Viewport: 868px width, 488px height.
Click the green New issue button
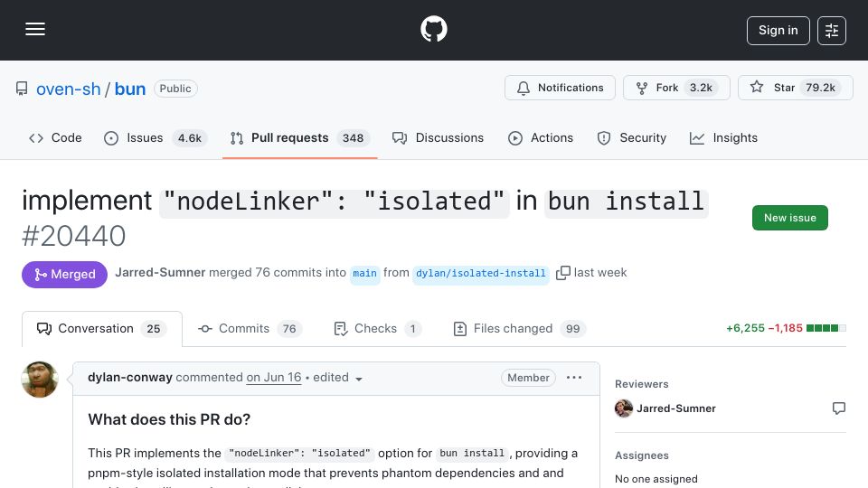coord(790,218)
